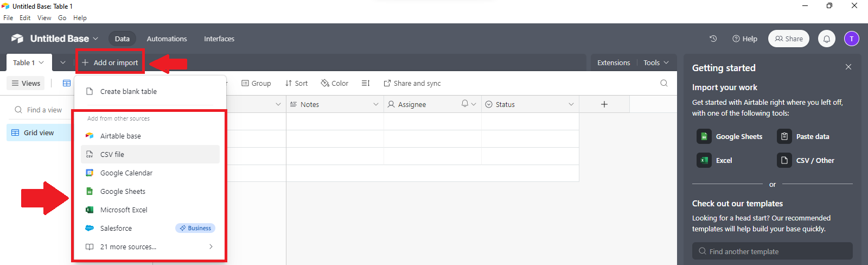Click the grid view icon in toolbar
868x265 pixels.
[x=67, y=83]
